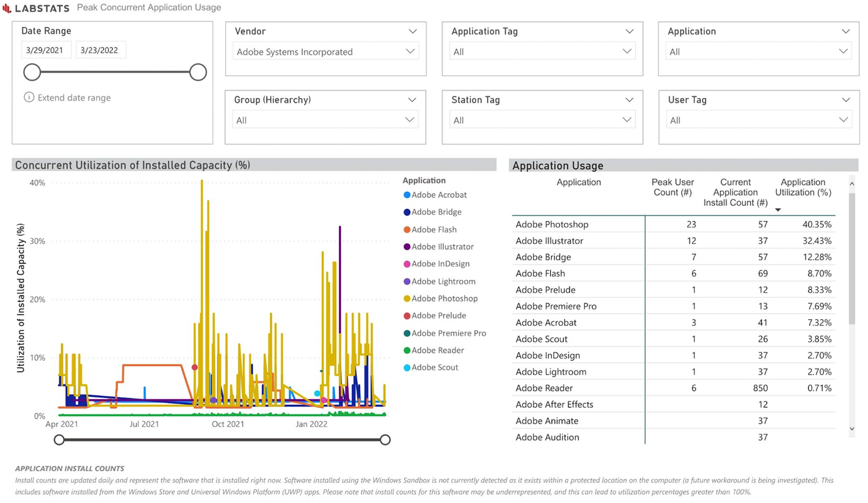Select the Adobe Premiere Pro table row
The width and height of the screenshot is (868, 503).
(674, 306)
